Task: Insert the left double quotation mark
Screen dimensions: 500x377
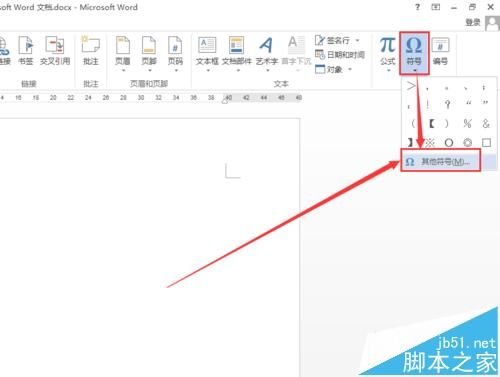Action: point(468,103)
